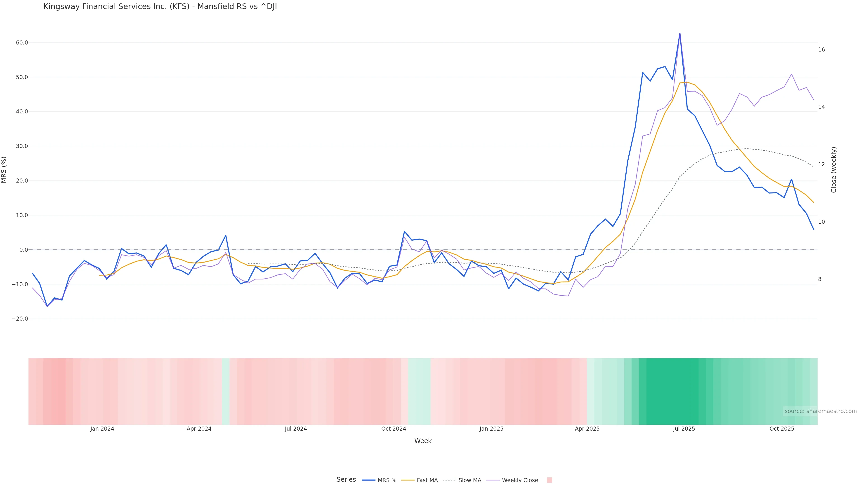Click the Close (weekly) right axis title
Screen dimensions: 868x488
pyautogui.click(x=834, y=170)
